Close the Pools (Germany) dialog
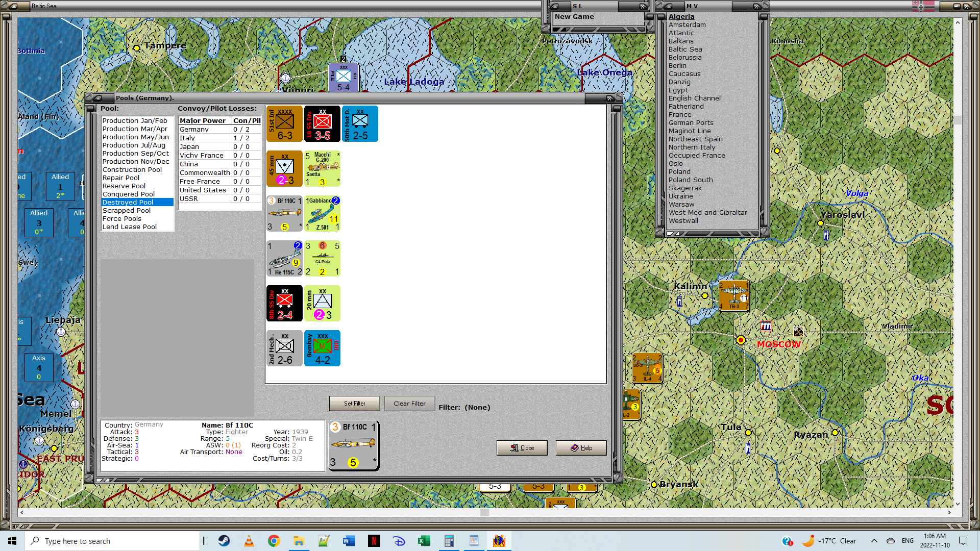The image size is (980, 551). coord(522,448)
